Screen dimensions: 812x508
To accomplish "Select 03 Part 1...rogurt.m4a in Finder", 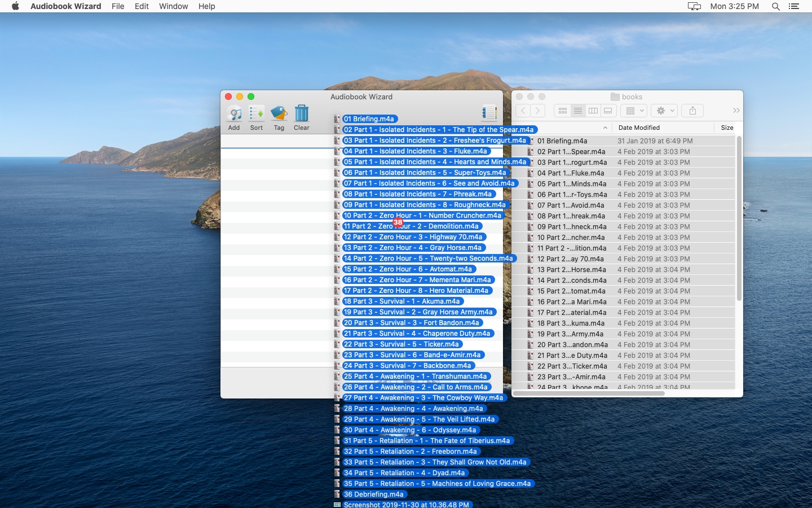I will pos(572,163).
